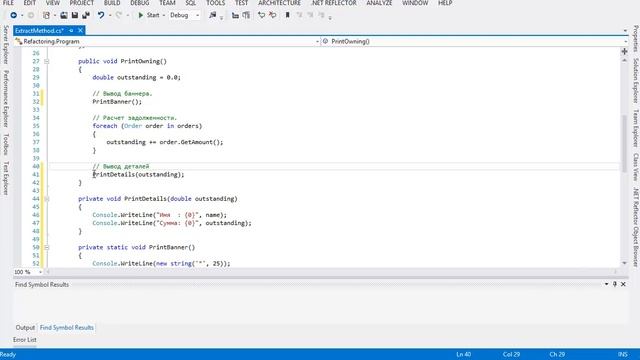
Task: Save the current file with Save icon
Action: [75, 15]
